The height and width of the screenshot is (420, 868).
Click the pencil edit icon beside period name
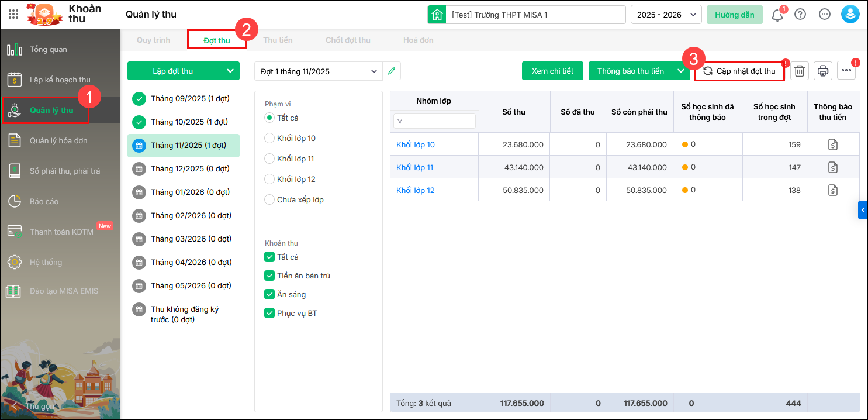click(x=392, y=71)
